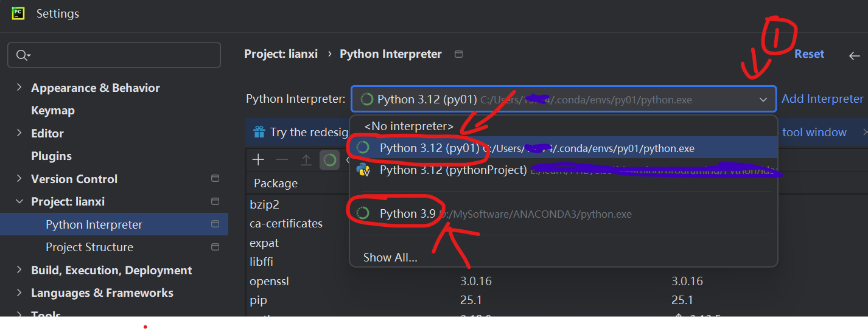868x329 pixels.
Task: Click the PyCharm logo in title bar
Action: (18, 13)
